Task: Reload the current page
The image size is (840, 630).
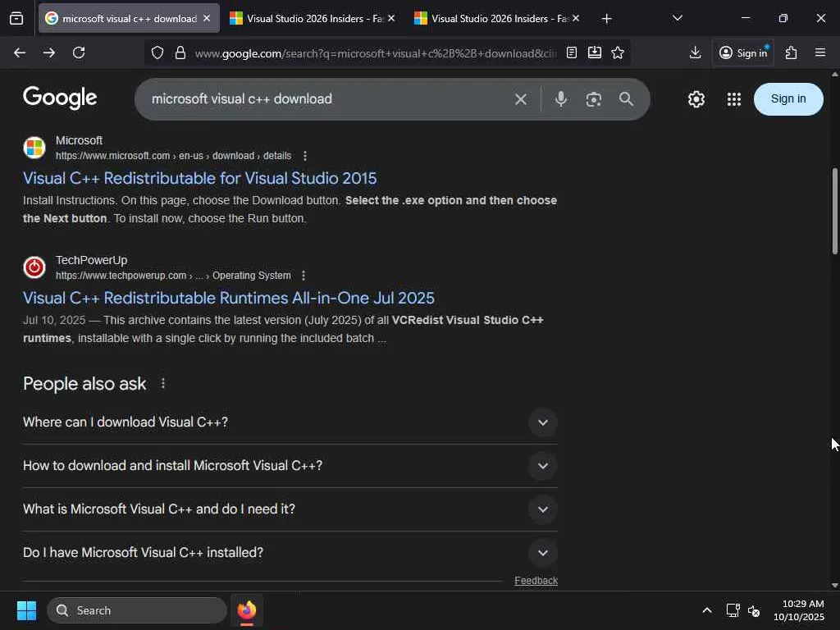Action: (x=79, y=52)
